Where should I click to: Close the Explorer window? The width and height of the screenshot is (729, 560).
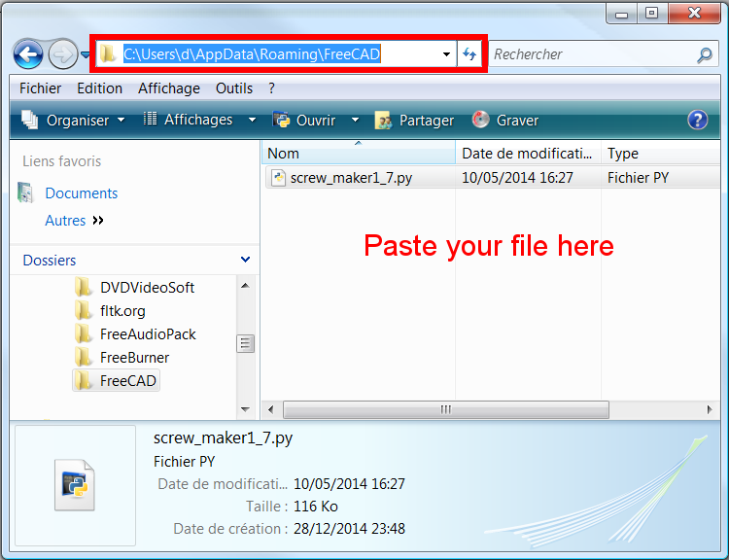694,14
